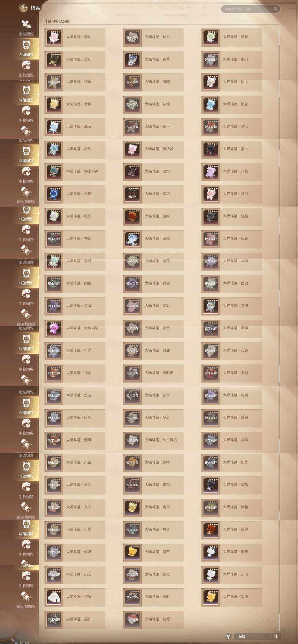Click the magnifier icon in the search bar
The height and width of the screenshot is (644, 298).
coord(275,9)
